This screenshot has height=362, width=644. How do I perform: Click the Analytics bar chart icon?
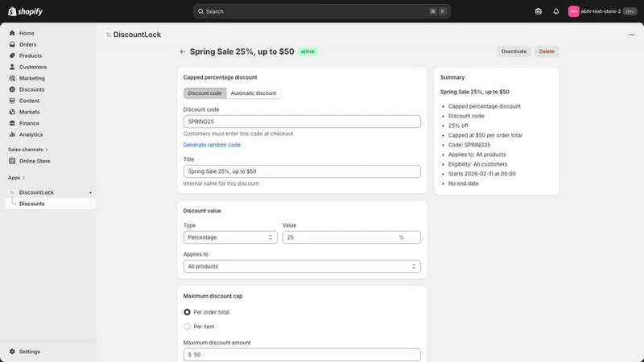point(12,134)
